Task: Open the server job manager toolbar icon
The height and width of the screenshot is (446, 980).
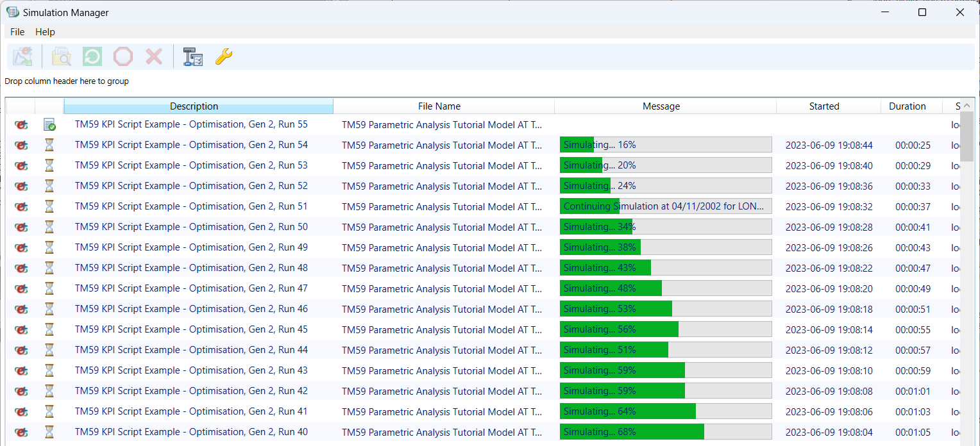Action: pyautogui.click(x=192, y=57)
